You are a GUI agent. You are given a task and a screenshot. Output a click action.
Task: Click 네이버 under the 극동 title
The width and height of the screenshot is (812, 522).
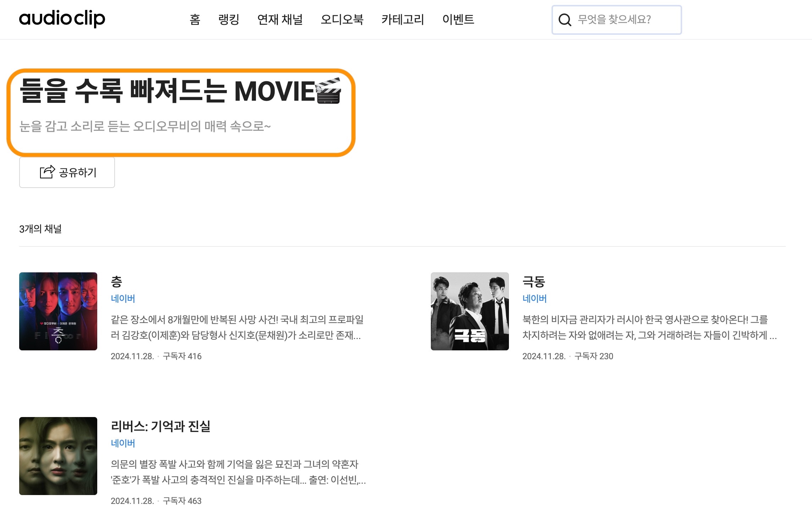pyautogui.click(x=534, y=299)
